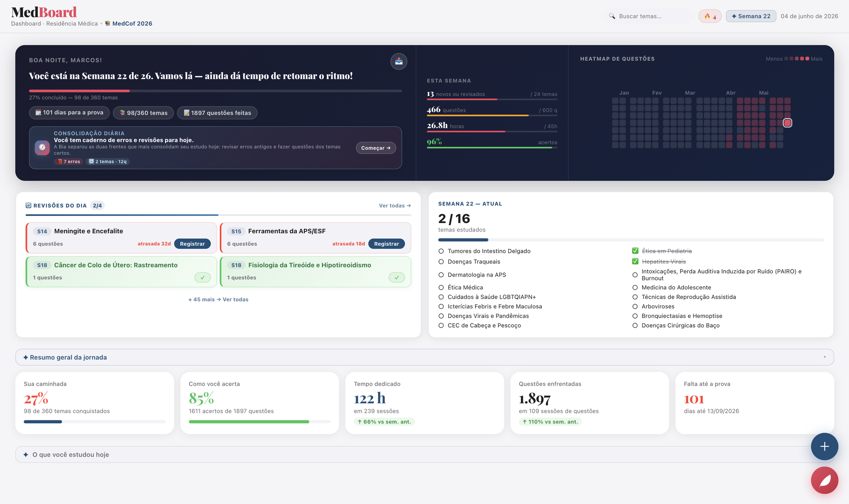Click the 27% concluído progress bar
Screen dimensions: 849x504
215,91
